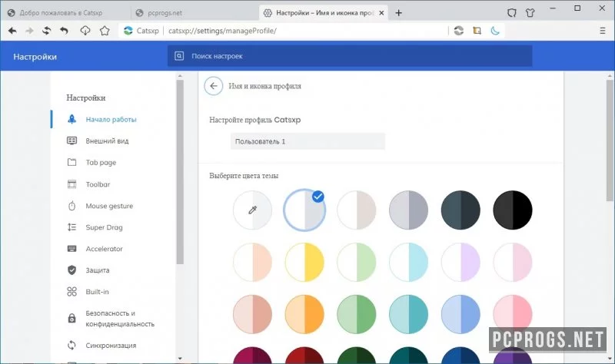Open Super Drag settings section
This screenshot has height=364, width=615.
coord(104,227)
